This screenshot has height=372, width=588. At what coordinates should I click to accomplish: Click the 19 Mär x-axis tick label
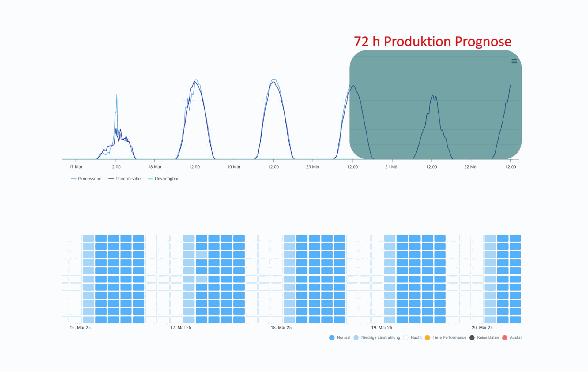tap(234, 167)
